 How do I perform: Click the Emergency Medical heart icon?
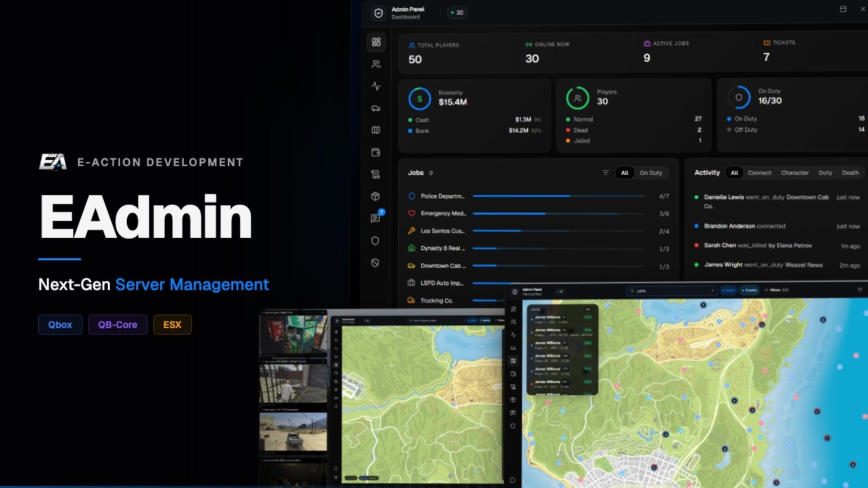pos(412,213)
